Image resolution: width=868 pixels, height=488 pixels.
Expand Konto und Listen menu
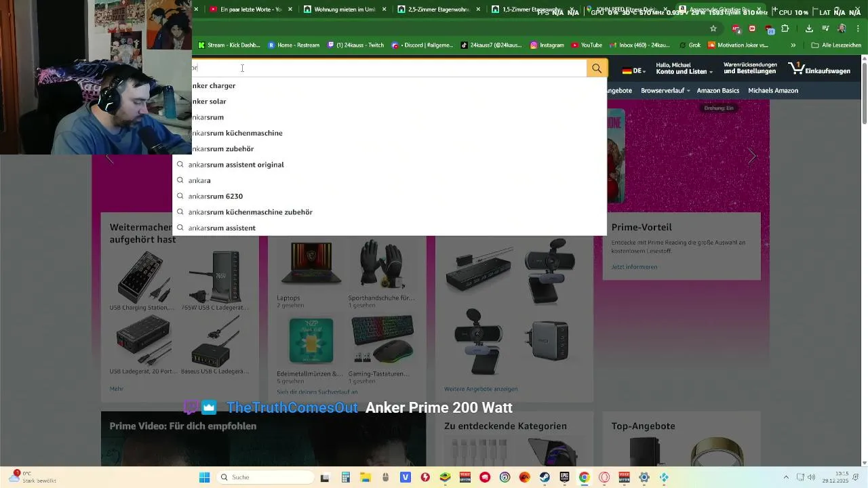pos(684,68)
